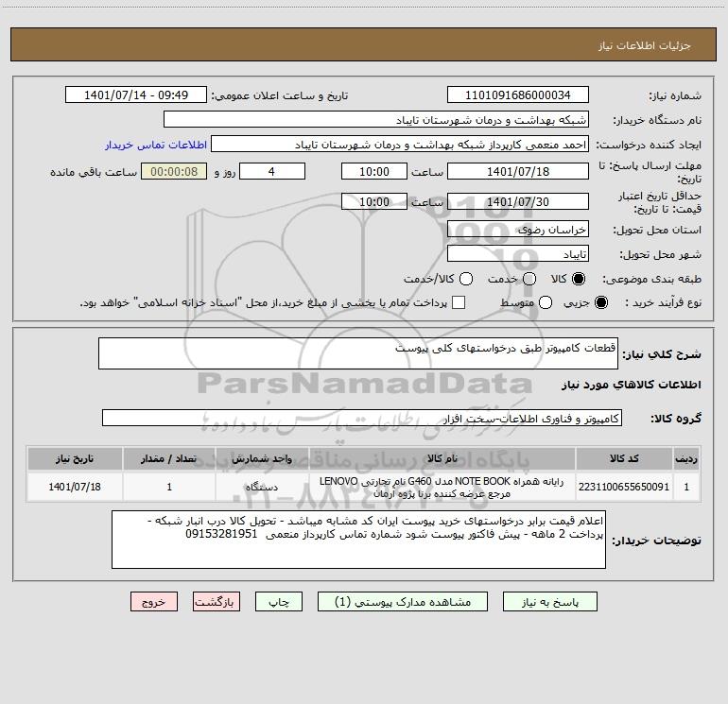Viewport: 728px width, 704px height.
Task: Click the گروه کالا field
Action: click(362, 418)
